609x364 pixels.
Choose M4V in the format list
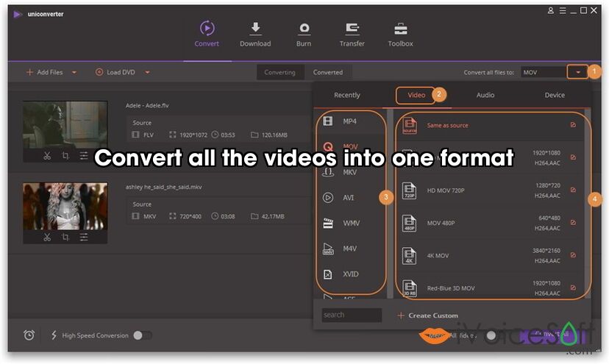350,249
